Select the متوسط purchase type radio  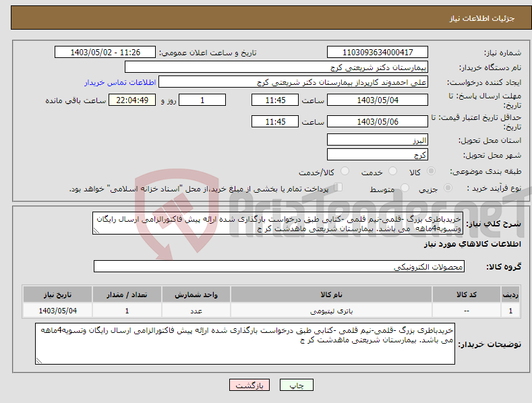click(405, 187)
